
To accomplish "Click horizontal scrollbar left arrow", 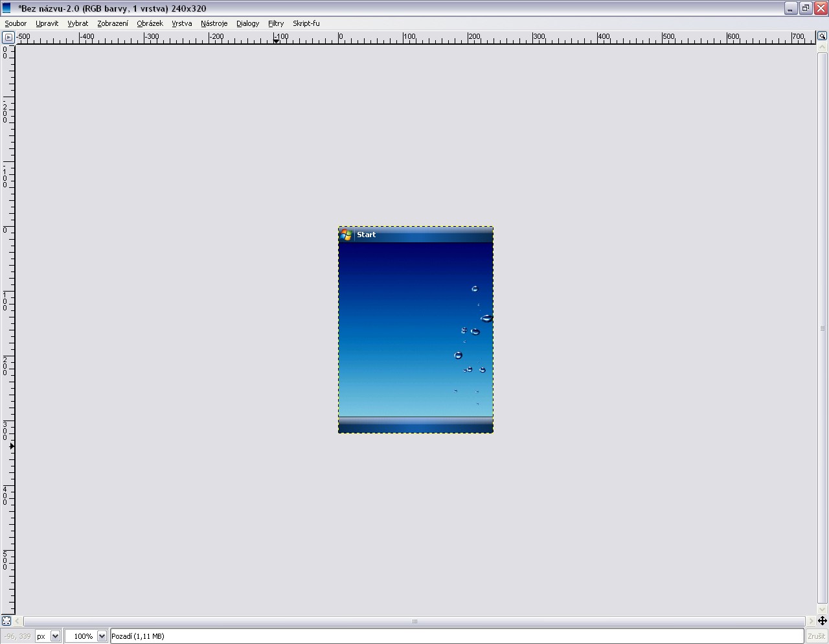I will pyautogui.click(x=18, y=621).
